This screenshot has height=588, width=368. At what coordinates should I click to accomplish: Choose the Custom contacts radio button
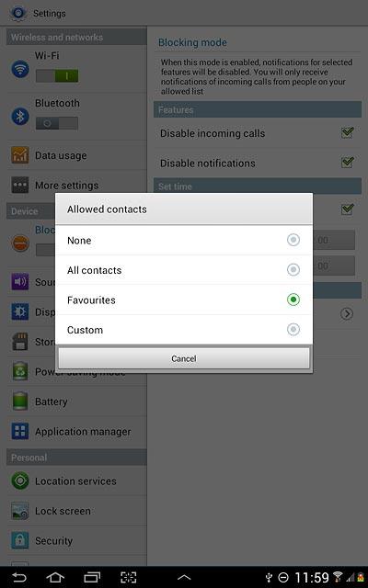pyautogui.click(x=293, y=330)
